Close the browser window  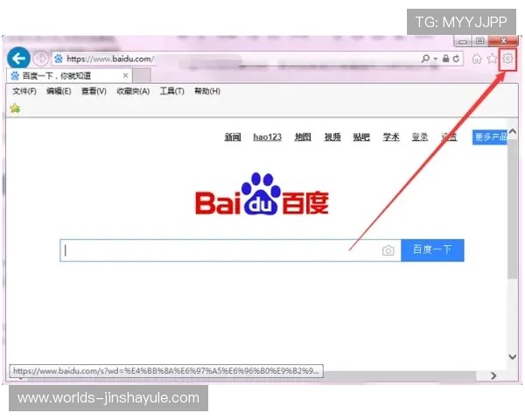click(503, 41)
